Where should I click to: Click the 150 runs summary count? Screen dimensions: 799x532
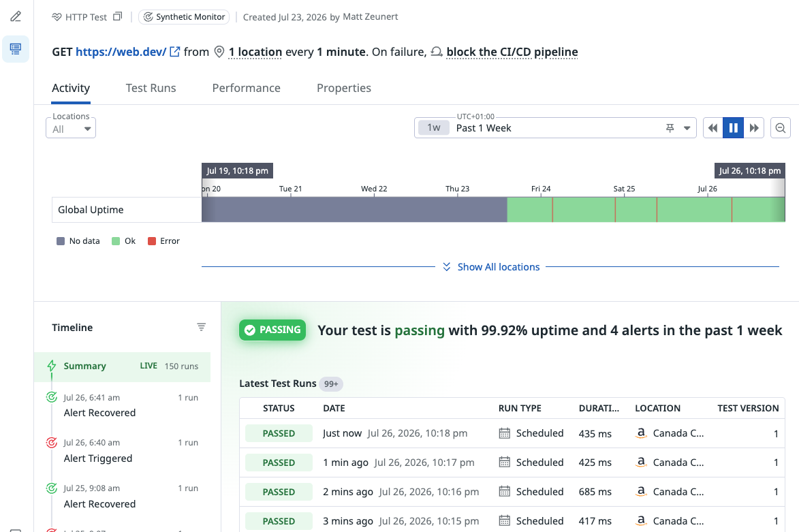181,366
